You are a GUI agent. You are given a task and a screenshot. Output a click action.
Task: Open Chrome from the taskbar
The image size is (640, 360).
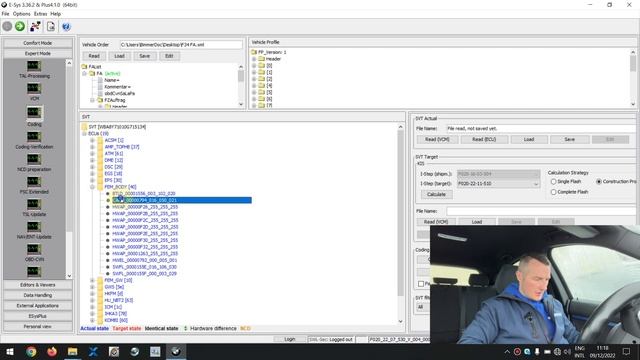pos(31,351)
